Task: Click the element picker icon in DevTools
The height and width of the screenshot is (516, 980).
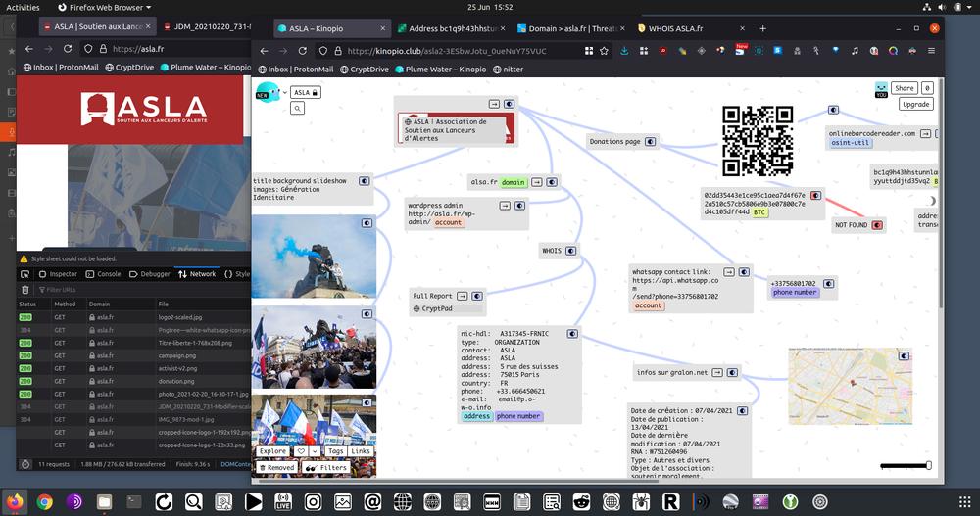Action: click(x=25, y=273)
